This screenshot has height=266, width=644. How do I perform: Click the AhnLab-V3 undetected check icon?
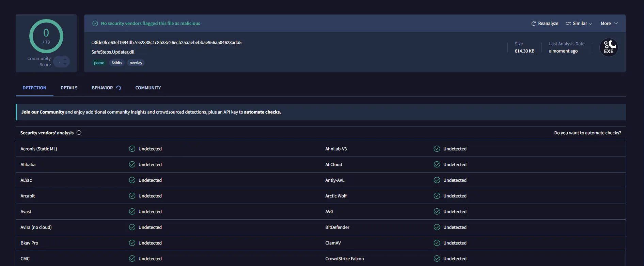(437, 149)
